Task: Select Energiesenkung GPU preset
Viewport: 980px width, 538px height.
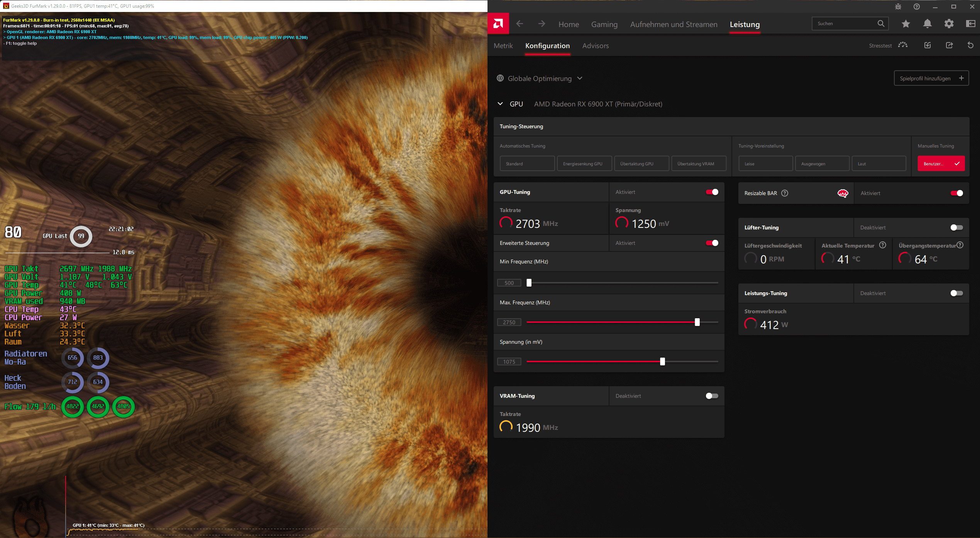Action: click(584, 164)
